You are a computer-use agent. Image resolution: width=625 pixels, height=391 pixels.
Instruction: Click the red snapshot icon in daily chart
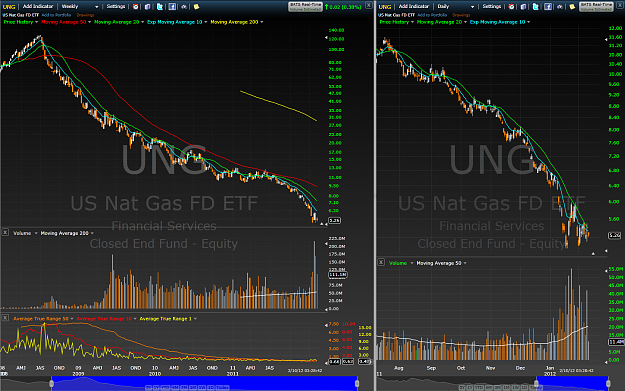click(x=511, y=7)
